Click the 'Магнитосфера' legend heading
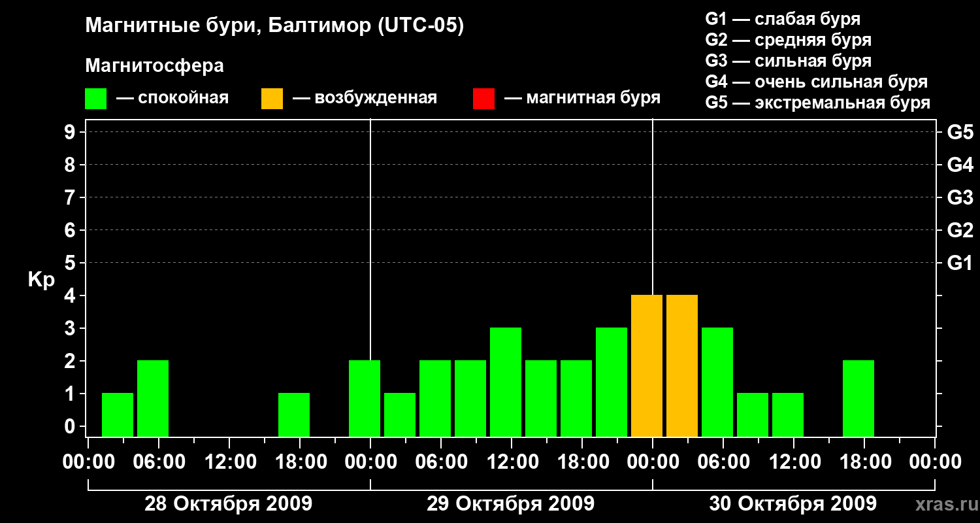The height and width of the screenshot is (523, 980). 154,66
